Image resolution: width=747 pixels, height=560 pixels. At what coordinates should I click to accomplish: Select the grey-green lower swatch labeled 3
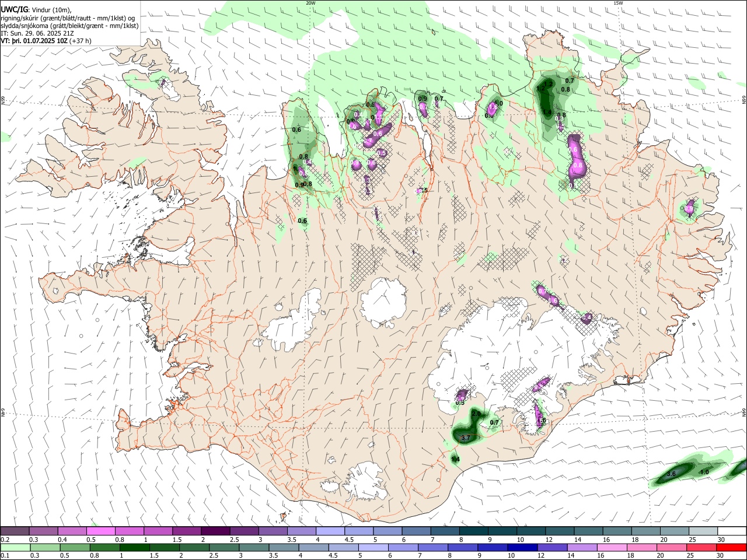254,547
